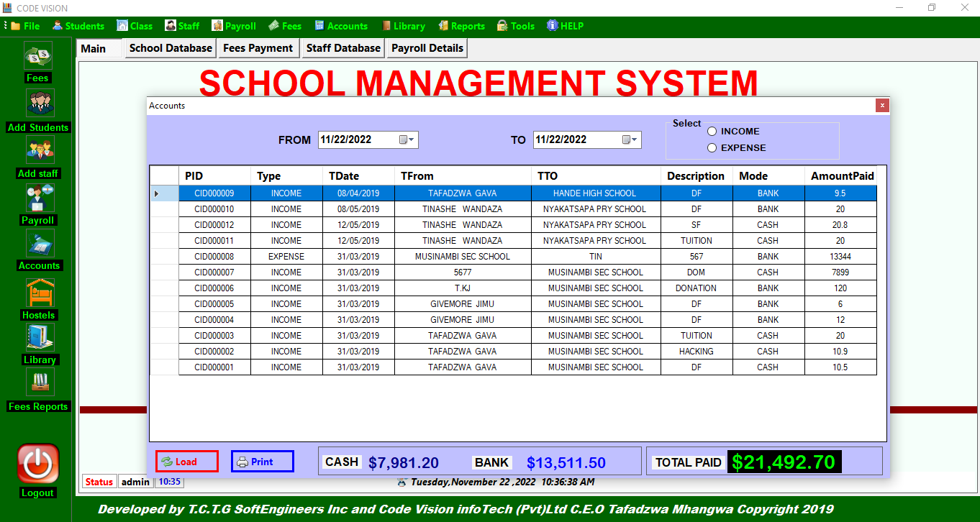Open the Class menu

pyautogui.click(x=135, y=26)
